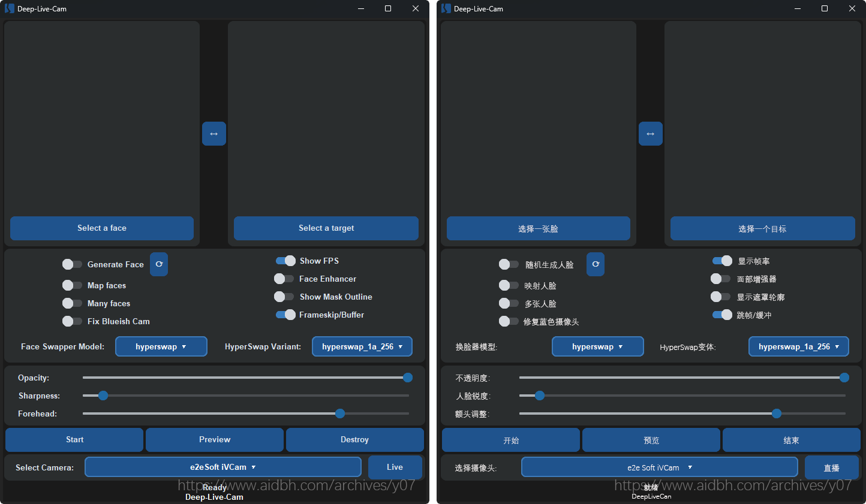Click refresh icon next to Generate Face
Viewport: 866px width, 504px height.
click(x=159, y=264)
